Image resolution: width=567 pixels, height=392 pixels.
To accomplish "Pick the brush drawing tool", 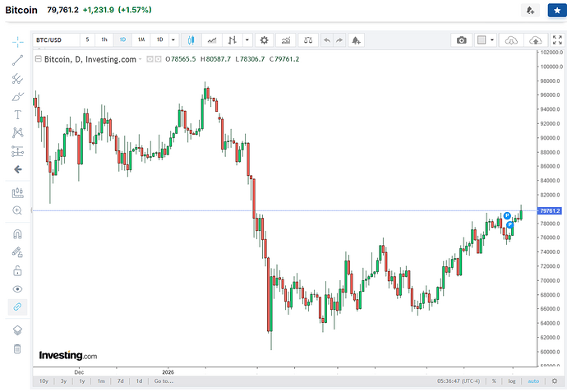I will [x=17, y=96].
